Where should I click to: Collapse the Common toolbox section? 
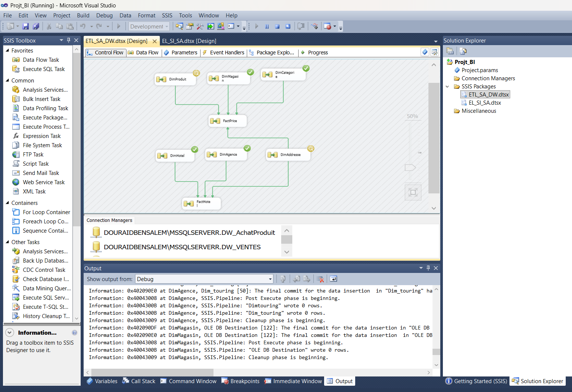[x=7, y=80]
